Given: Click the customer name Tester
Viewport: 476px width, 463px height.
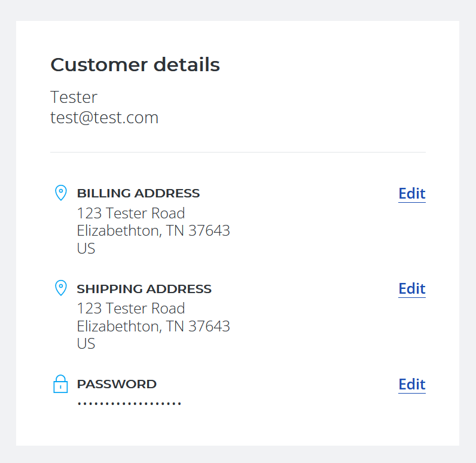Looking at the screenshot, I should pyautogui.click(x=74, y=97).
